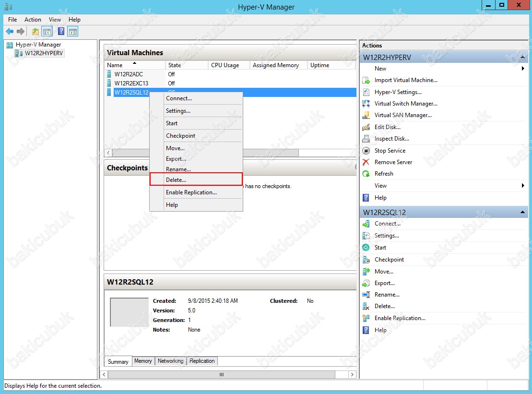
Task: Click the red X Remove Server icon
Action: point(366,162)
